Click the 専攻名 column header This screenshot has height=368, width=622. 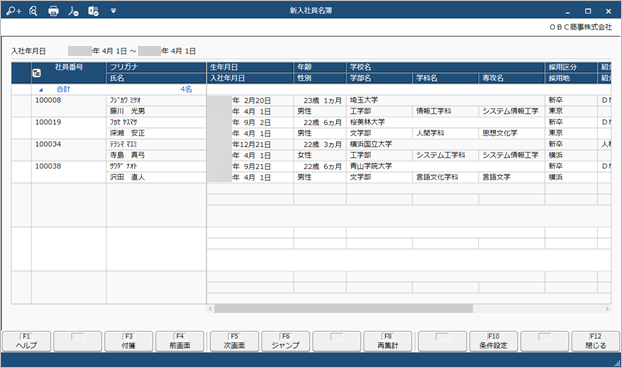click(512, 78)
